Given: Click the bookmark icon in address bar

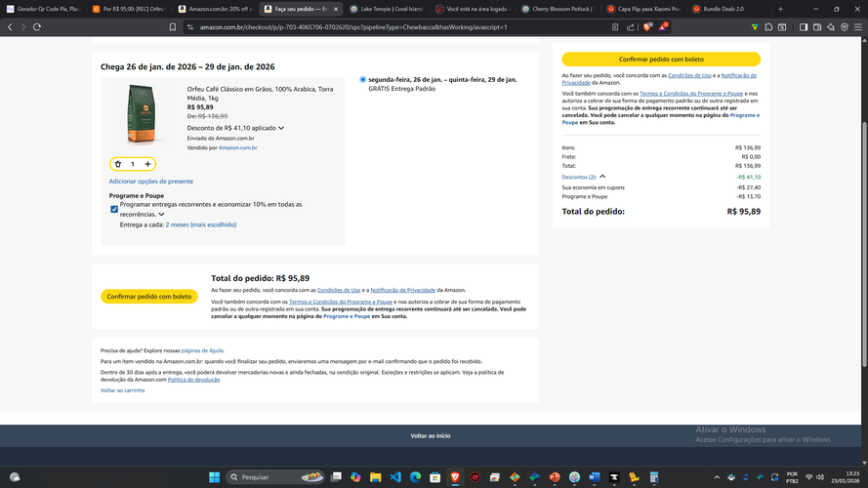Looking at the screenshot, I should click(x=173, y=27).
